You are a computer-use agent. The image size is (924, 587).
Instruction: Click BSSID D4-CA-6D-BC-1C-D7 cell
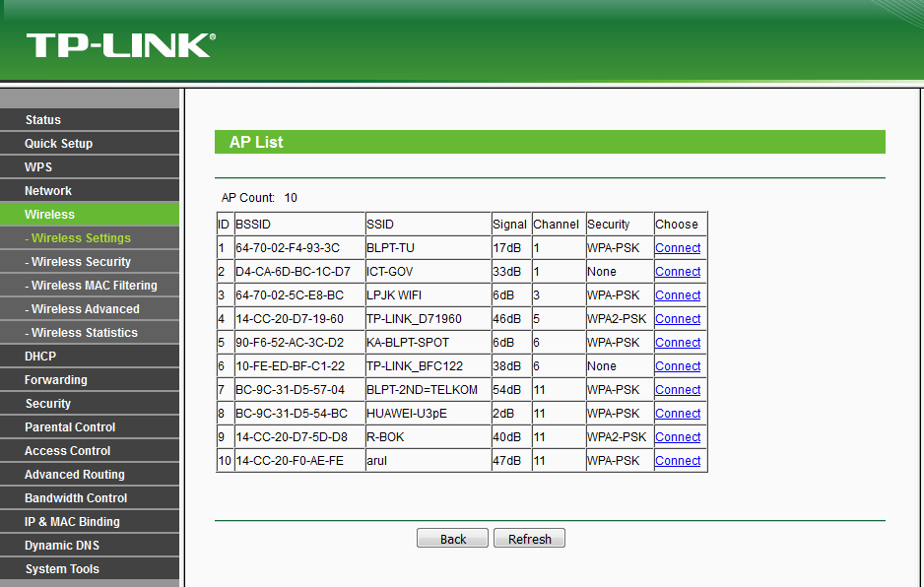point(299,272)
